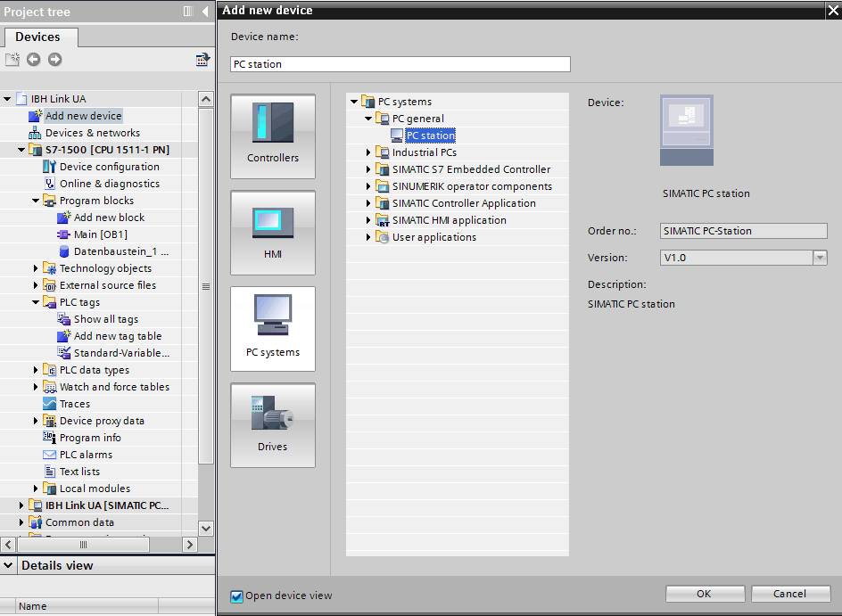Collapse the Program blocks folder
Viewport: 842px width, 616px height.
[37, 201]
